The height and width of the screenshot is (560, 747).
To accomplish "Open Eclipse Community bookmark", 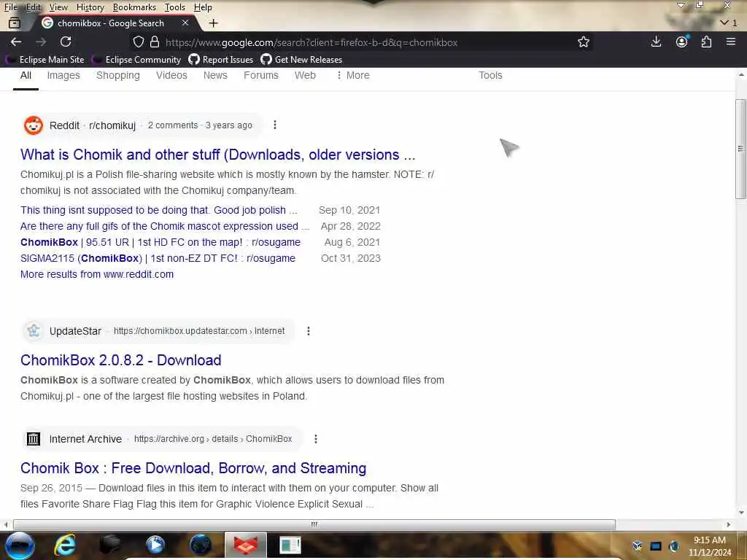I will (137, 60).
